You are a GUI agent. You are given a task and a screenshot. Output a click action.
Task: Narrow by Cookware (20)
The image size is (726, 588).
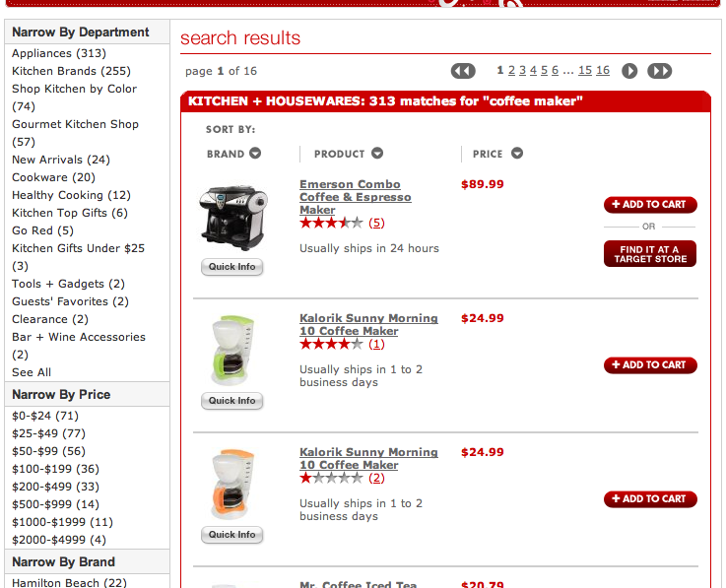[x=54, y=177]
